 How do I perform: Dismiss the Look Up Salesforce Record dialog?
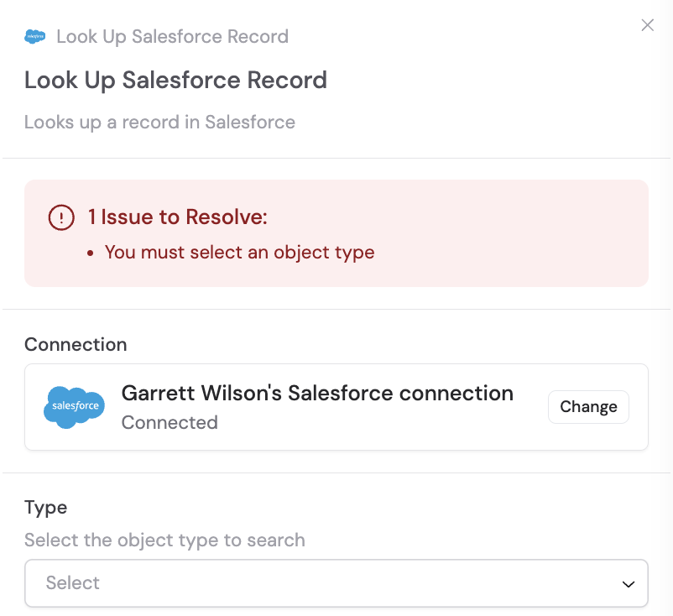coord(647,25)
